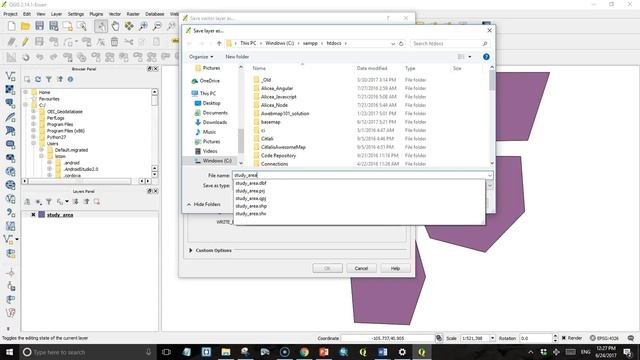
Task: Collapse the Users folder node
Action: pyautogui.click(x=33, y=143)
